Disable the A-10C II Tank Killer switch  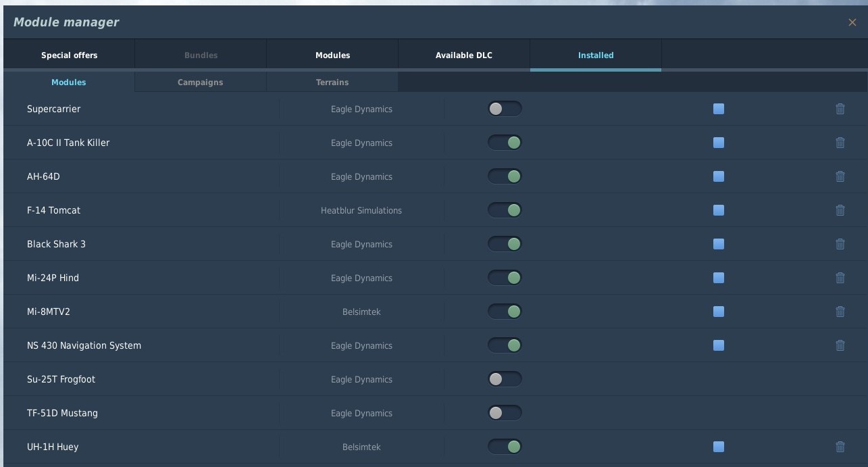pyautogui.click(x=505, y=143)
